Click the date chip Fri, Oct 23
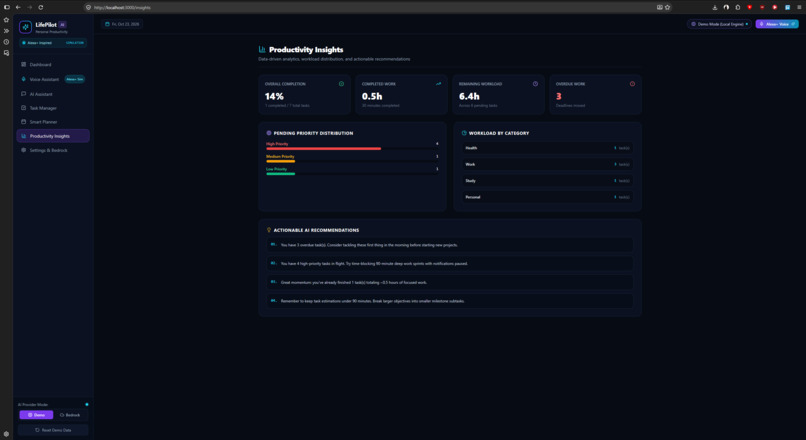 122,24
